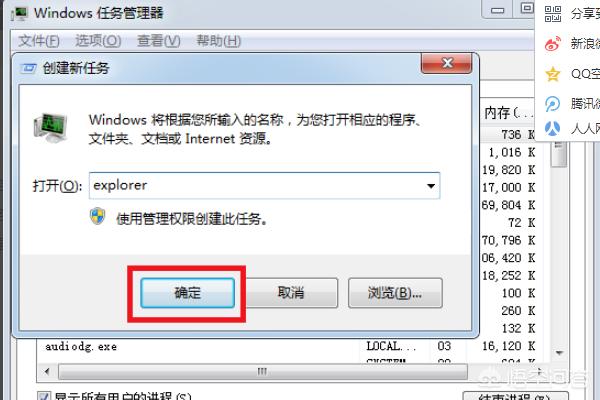Open the 选项(O) menu
Image resolution: width=600 pixels, height=400 pixels.
coord(98,41)
